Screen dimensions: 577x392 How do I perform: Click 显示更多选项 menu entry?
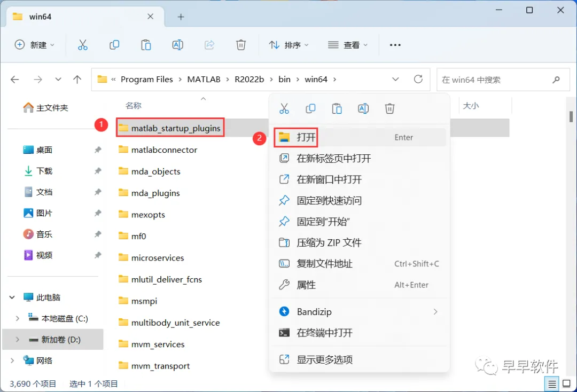pyautogui.click(x=360, y=359)
